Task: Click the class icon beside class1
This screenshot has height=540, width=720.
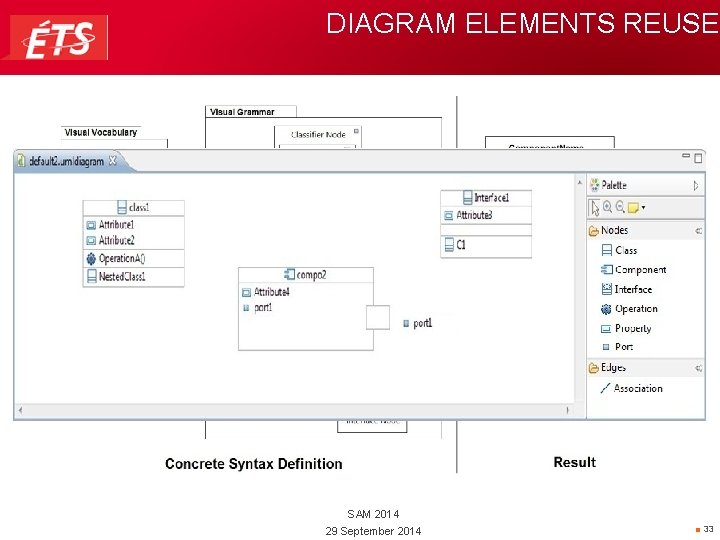Action: click(x=122, y=208)
